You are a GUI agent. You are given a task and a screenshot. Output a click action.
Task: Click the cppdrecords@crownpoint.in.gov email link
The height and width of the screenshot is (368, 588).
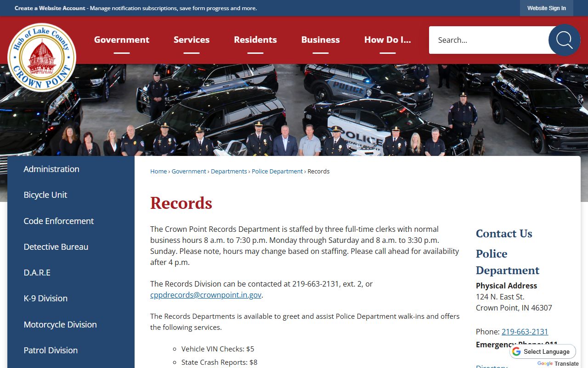pyautogui.click(x=206, y=295)
